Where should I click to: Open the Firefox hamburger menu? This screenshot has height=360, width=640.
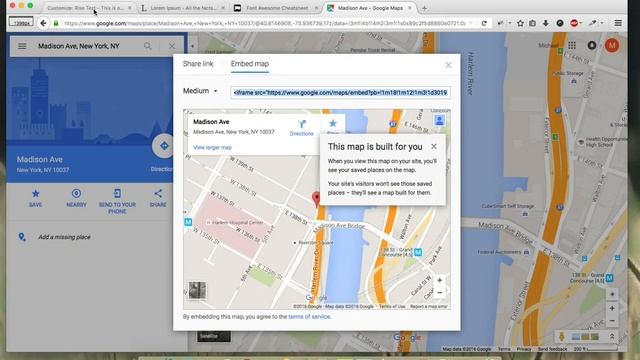pyautogui.click(x=618, y=23)
